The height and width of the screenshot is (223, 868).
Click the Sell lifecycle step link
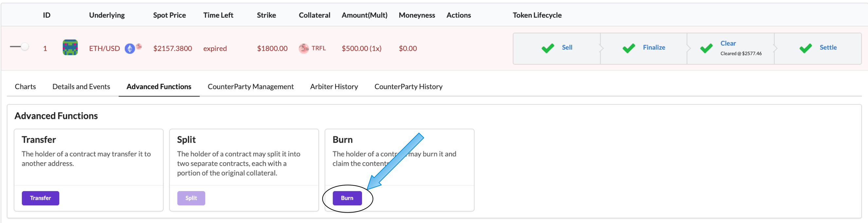coord(567,47)
